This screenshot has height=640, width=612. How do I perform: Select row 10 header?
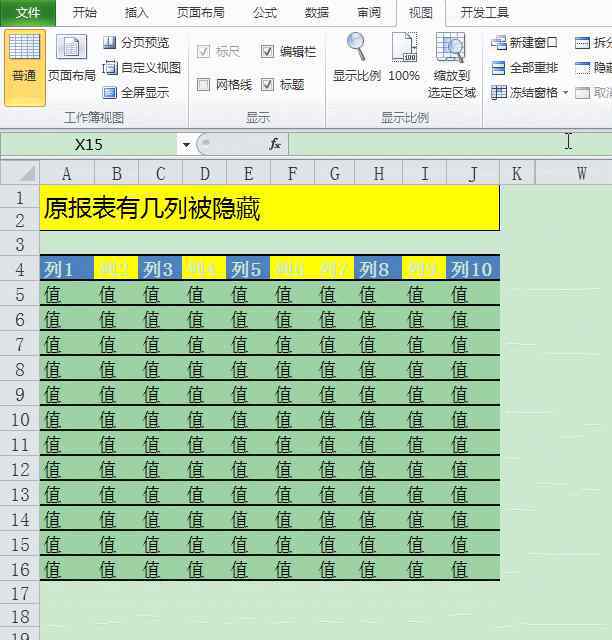[20, 420]
